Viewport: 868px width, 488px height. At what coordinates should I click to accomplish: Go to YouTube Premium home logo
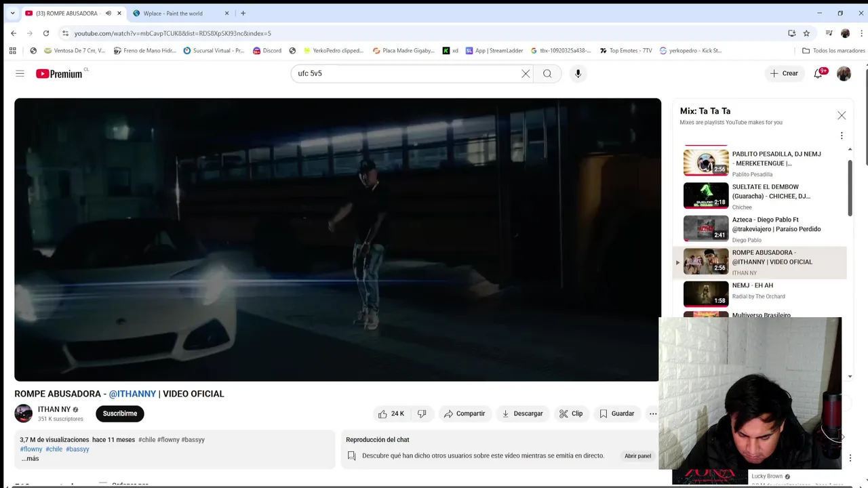(60, 73)
